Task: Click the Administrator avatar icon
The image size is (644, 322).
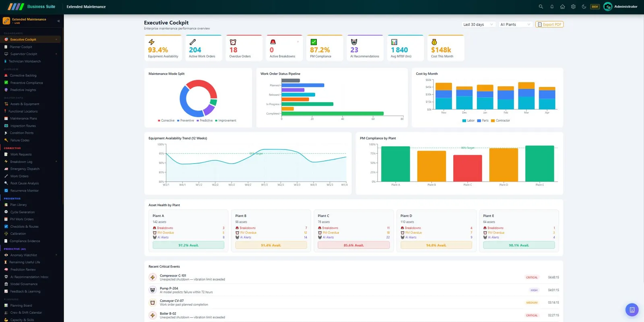Action: coord(608,6)
